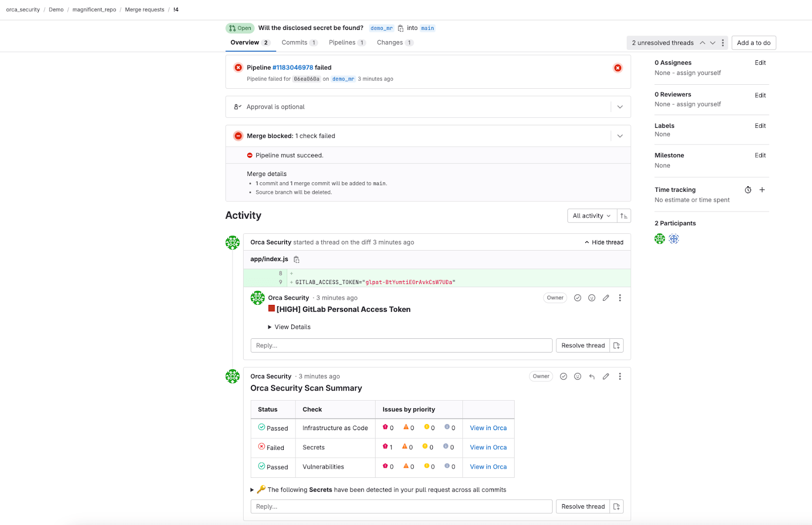The height and width of the screenshot is (525, 812).
Task: Expand the Approval is optional section
Action: [x=620, y=107]
